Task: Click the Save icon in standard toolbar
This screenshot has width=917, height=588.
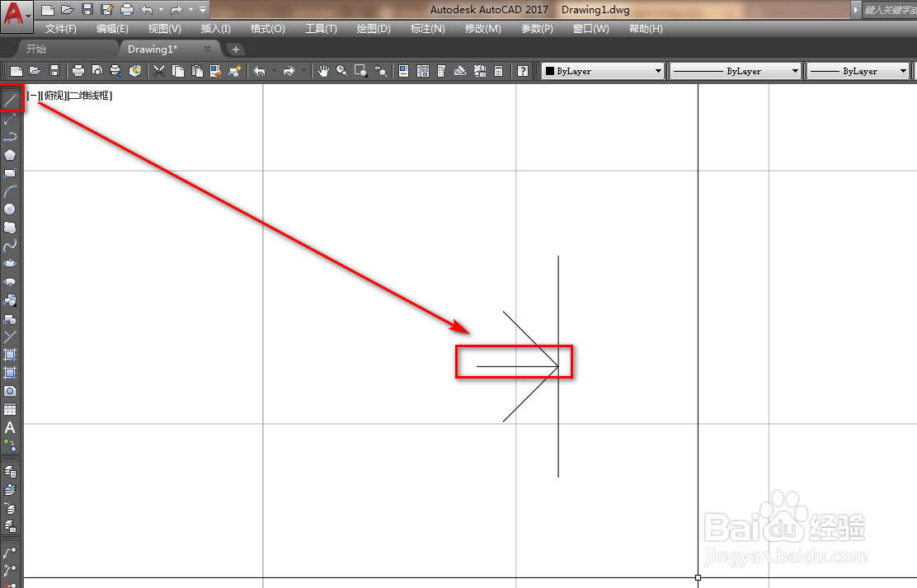Action: point(54,72)
